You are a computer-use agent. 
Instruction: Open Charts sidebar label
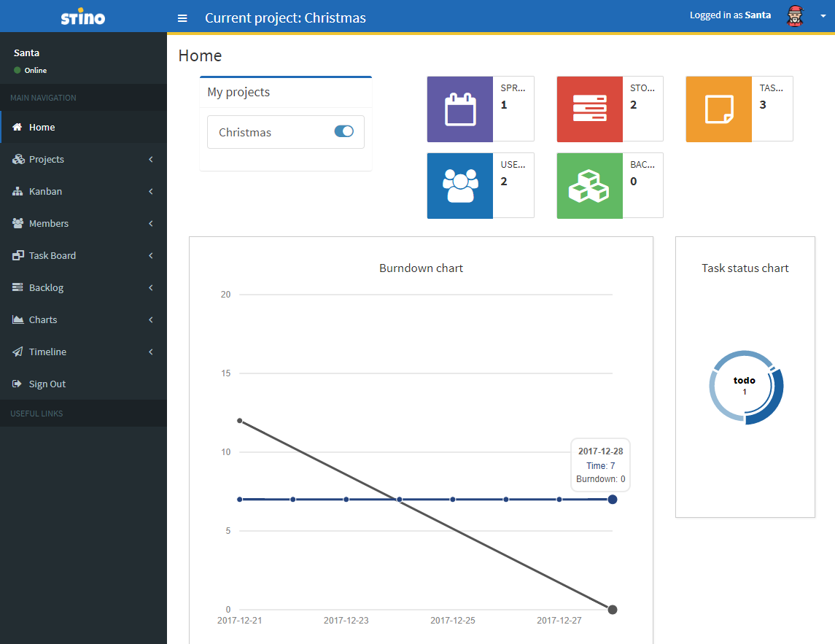pyautogui.click(x=42, y=319)
